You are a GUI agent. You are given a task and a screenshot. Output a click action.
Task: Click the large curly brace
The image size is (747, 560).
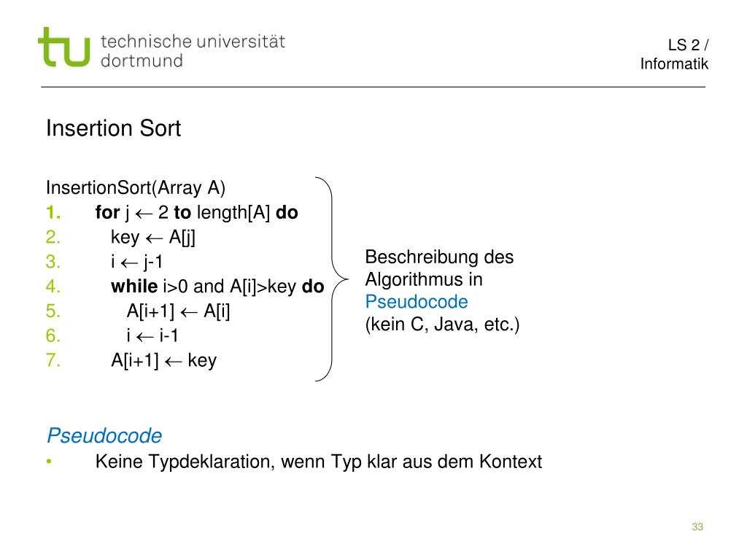332,279
